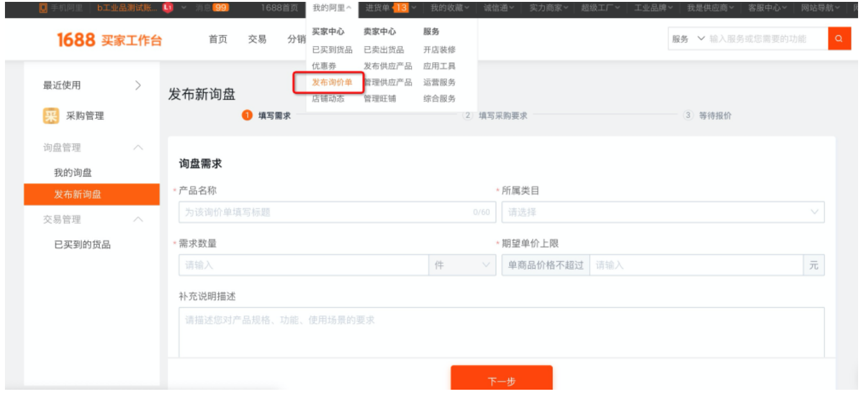The width and height of the screenshot is (868, 409).
Task: Click the 首页 navigation link
Action: [218, 39]
